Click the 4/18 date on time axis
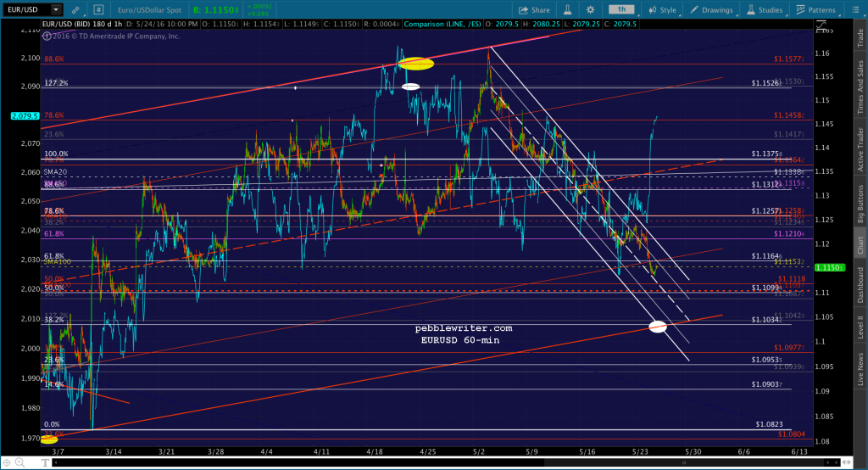The height and width of the screenshot is (470, 868). [x=375, y=451]
